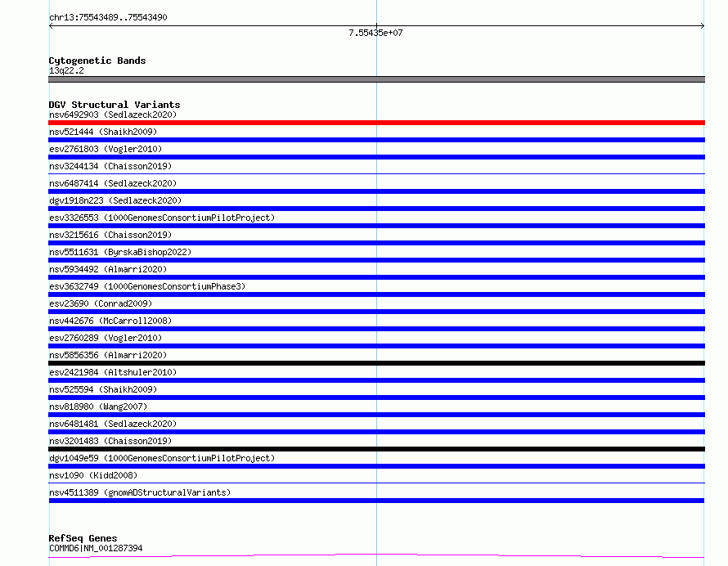Click the chr13:75543489..75543490 coordinate label

coord(108,17)
